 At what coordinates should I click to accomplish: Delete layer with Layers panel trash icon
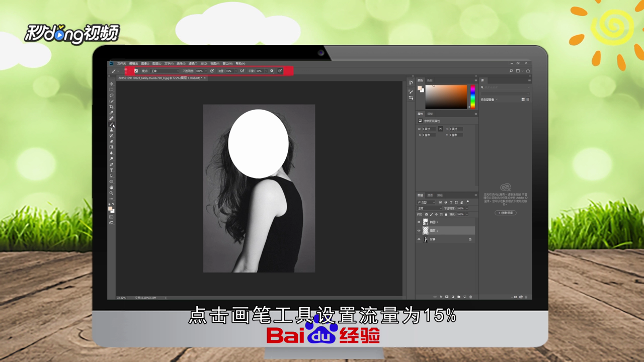470,297
